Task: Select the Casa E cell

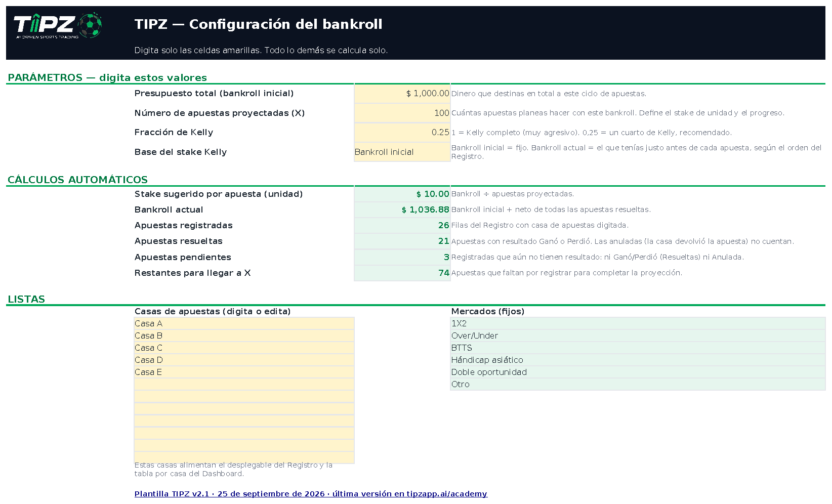Action: pyautogui.click(x=244, y=372)
